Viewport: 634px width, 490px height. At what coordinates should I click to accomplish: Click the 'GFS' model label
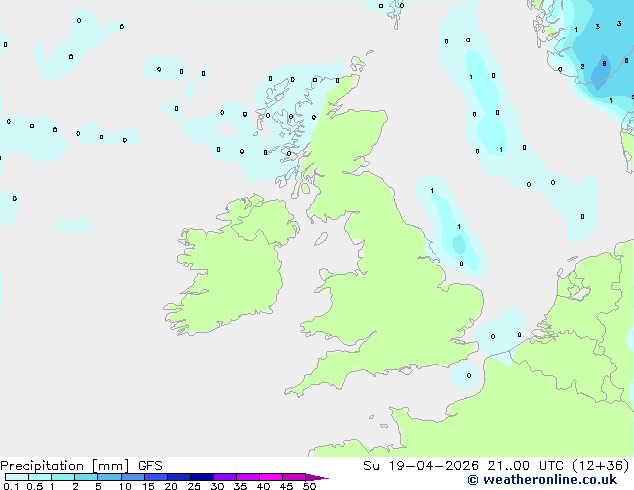(x=150, y=466)
